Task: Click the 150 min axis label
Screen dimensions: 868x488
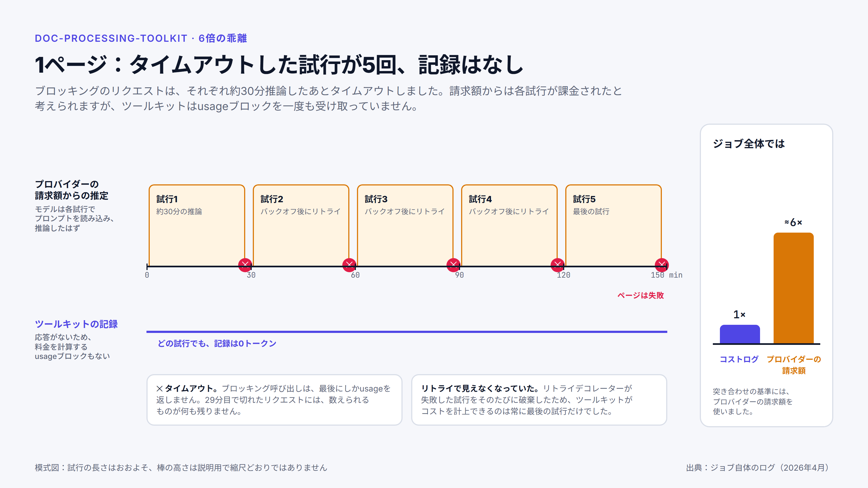Action: click(666, 275)
